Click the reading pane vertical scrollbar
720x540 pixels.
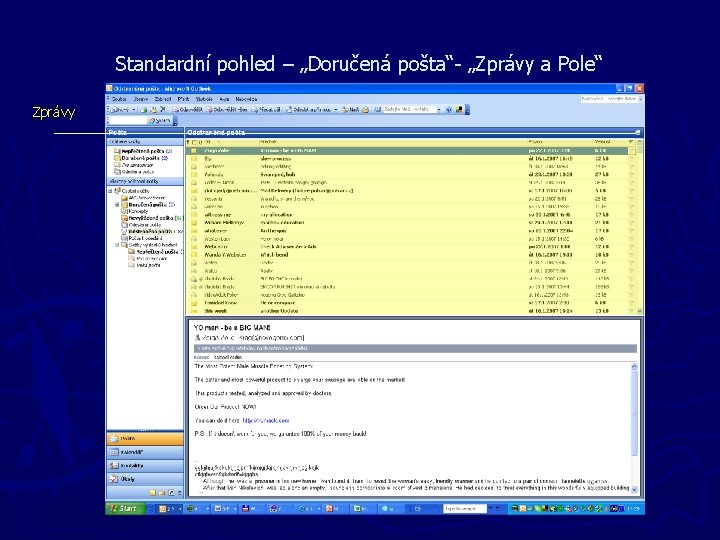634,428
